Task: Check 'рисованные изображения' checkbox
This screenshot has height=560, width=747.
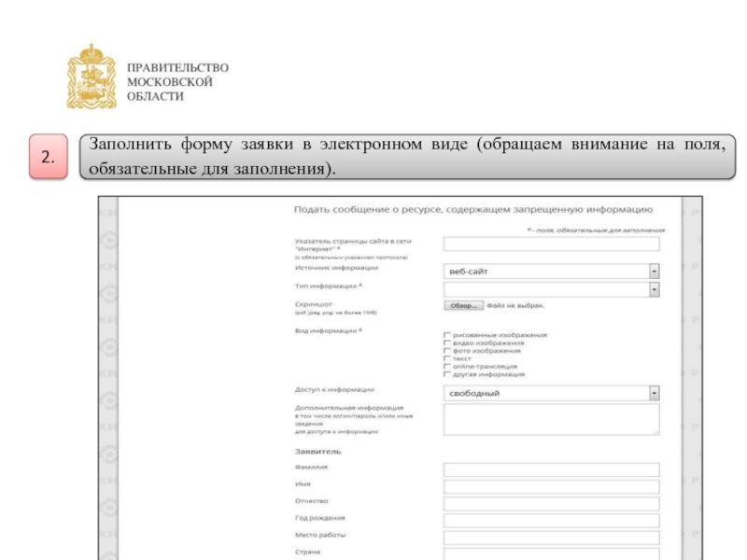Action: click(447, 335)
